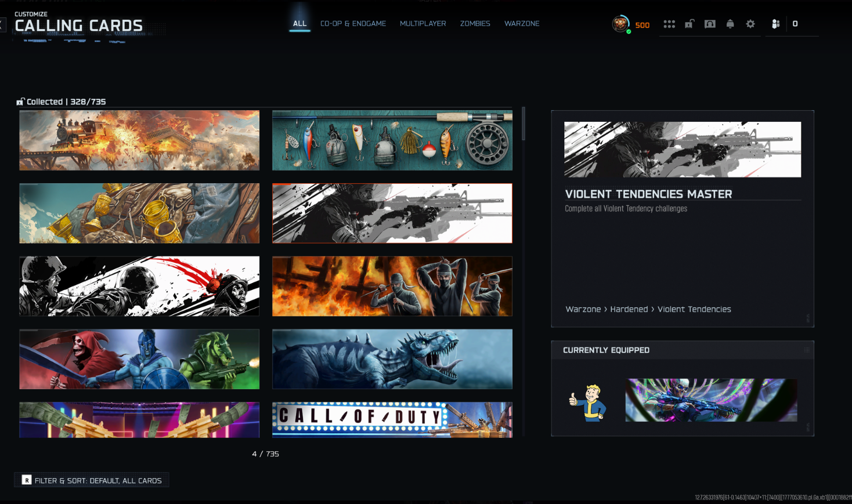Open the MULTIPLAYER tab
The image size is (852, 504).
pos(423,24)
